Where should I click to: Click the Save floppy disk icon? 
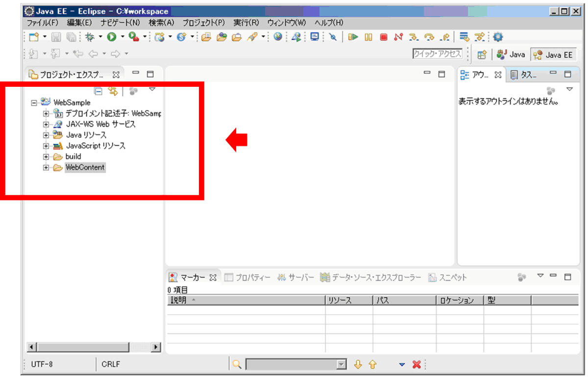click(x=56, y=37)
